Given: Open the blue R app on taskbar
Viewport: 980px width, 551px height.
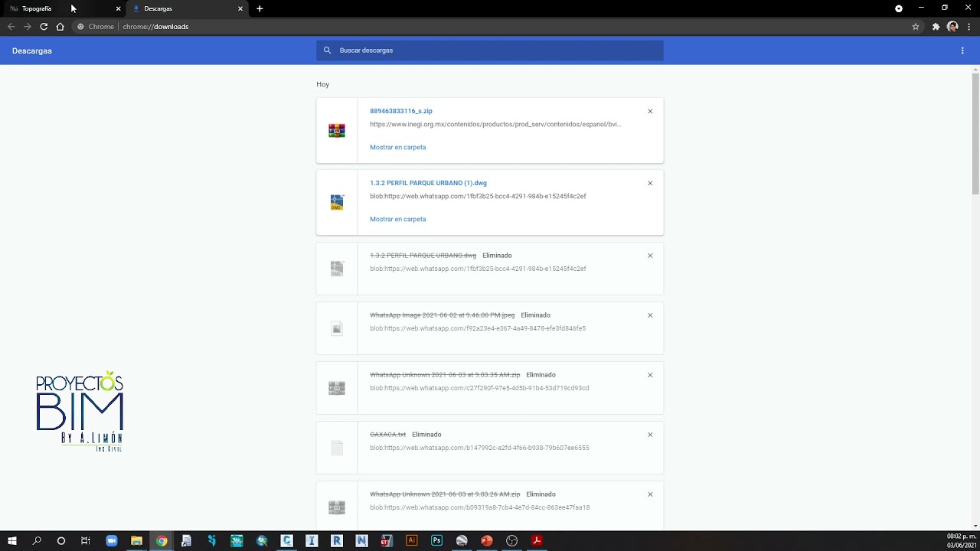Looking at the screenshot, I should tap(337, 540).
